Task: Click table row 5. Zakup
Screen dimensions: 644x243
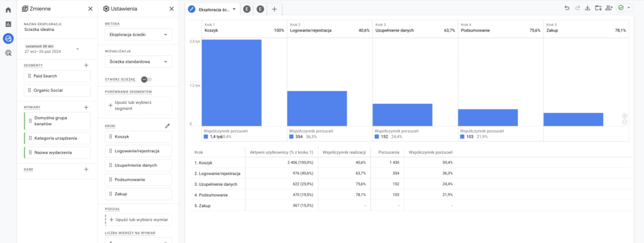Action: pyautogui.click(x=410, y=206)
